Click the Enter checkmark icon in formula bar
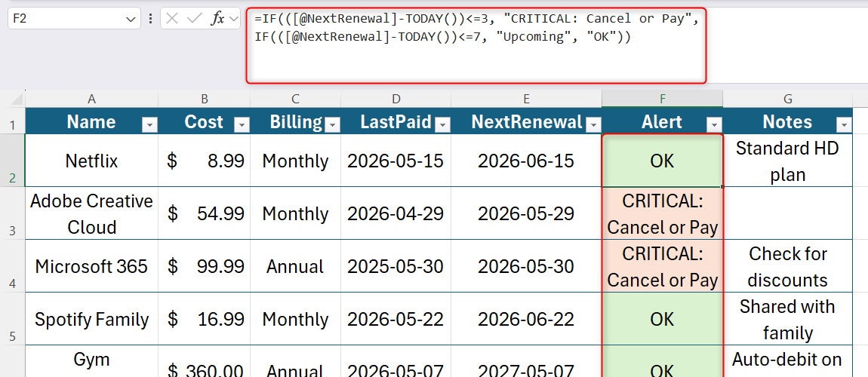This screenshot has width=868, height=377. click(194, 19)
